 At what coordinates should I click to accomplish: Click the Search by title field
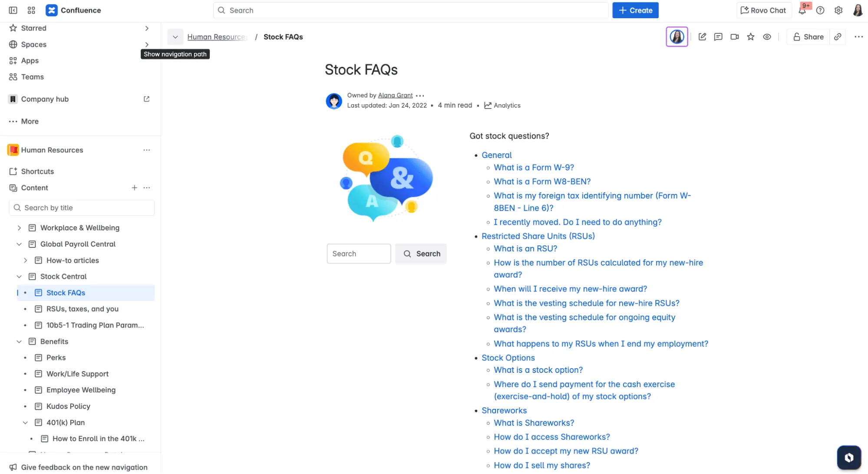pyautogui.click(x=82, y=208)
